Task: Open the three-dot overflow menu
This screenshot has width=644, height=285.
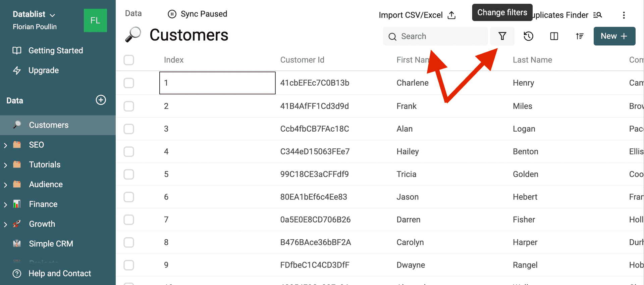Action: [x=624, y=15]
